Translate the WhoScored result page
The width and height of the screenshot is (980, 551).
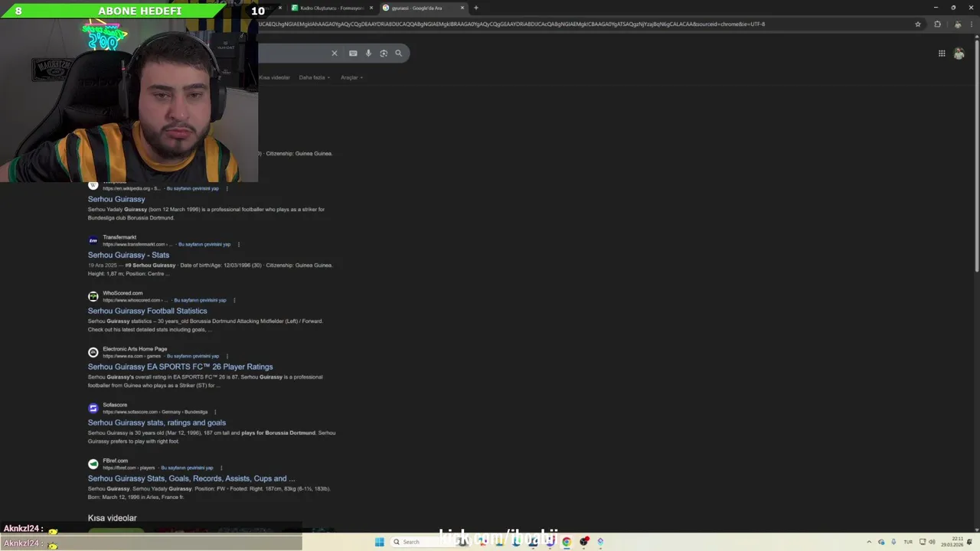tap(200, 300)
